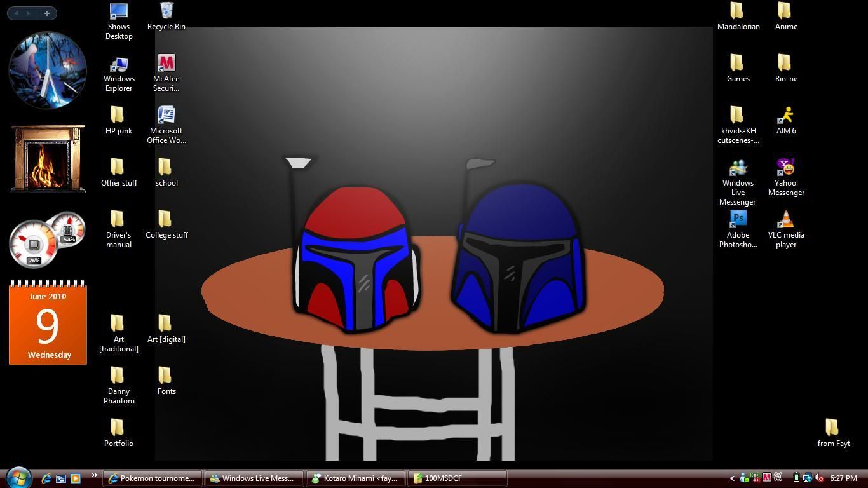Select the Microsoft Office Word shortcut
This screenshot has height=488, width=868.
pyautogui.click(x=166, y=126)
